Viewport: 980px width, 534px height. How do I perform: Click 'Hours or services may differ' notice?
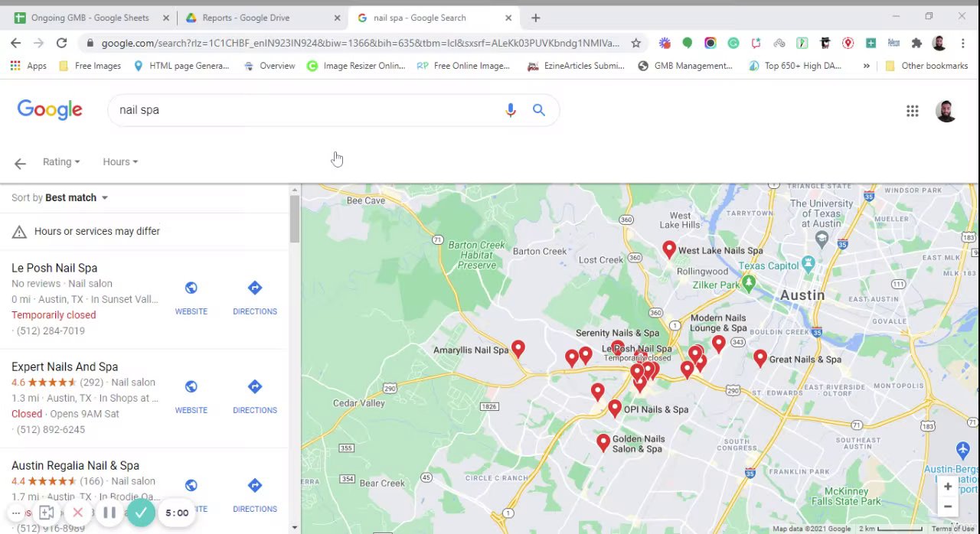pyautogui.click(x=97, y=231)
